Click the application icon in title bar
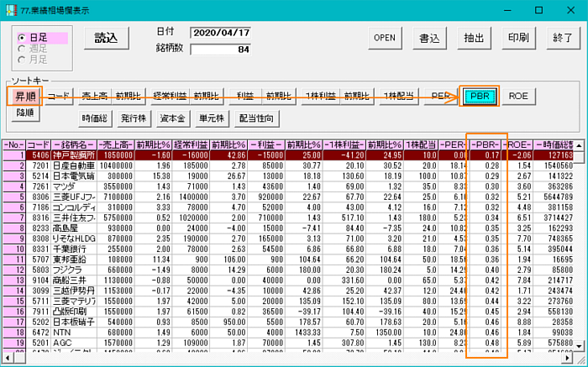The image size is (588, 367). coord(11,10)
